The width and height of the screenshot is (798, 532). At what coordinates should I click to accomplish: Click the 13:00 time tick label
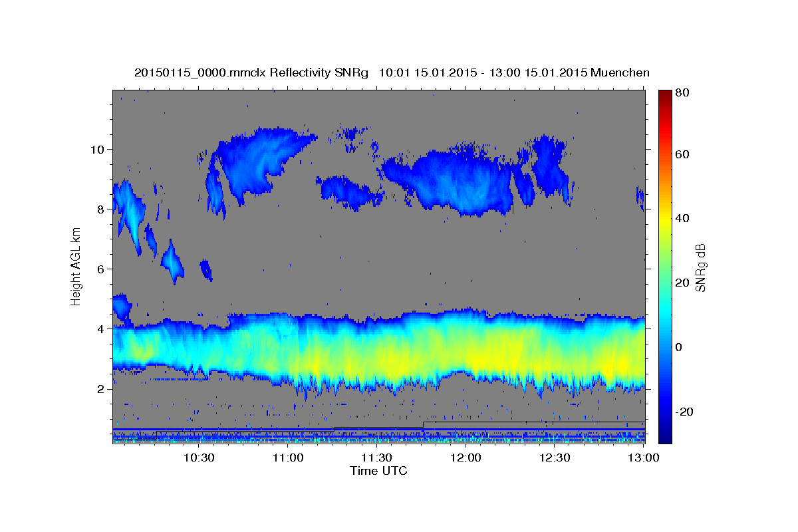(x=643, y=458)
